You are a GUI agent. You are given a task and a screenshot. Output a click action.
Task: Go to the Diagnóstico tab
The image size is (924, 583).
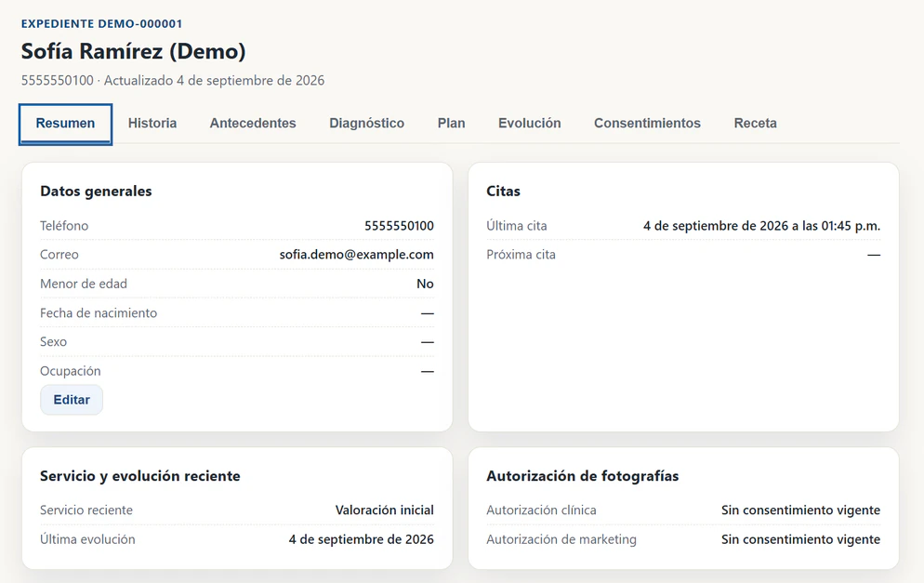pos(366,124)
